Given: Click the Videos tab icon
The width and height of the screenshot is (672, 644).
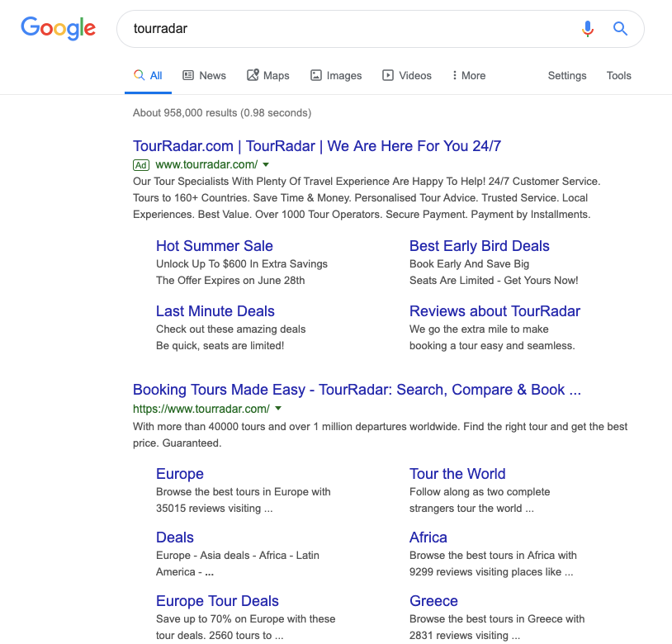Looking at the screenshot, I should (388, 75).
